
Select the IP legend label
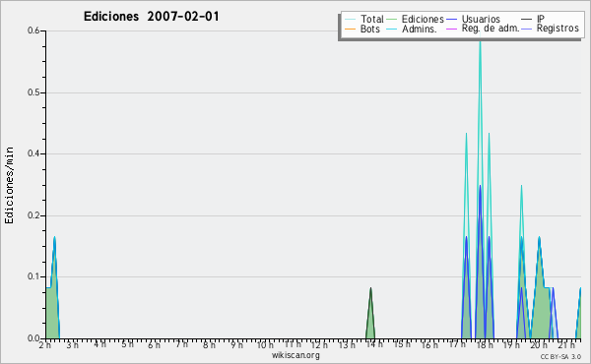click(x=541, y=19)
